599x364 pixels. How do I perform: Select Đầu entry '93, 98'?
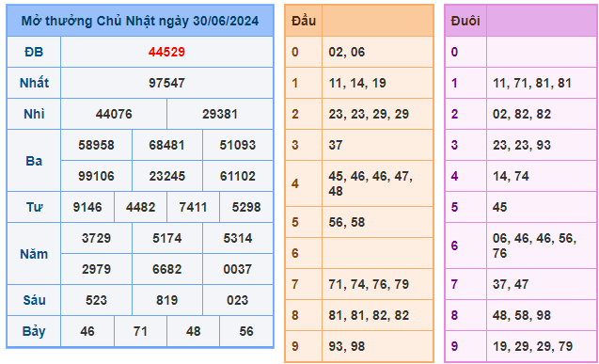click(x=347, y=346)
